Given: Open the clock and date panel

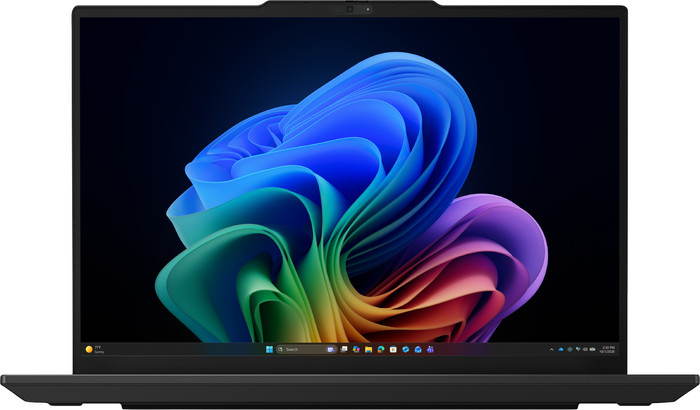Looking at the screenshot, I should click(x=608, y=349).
